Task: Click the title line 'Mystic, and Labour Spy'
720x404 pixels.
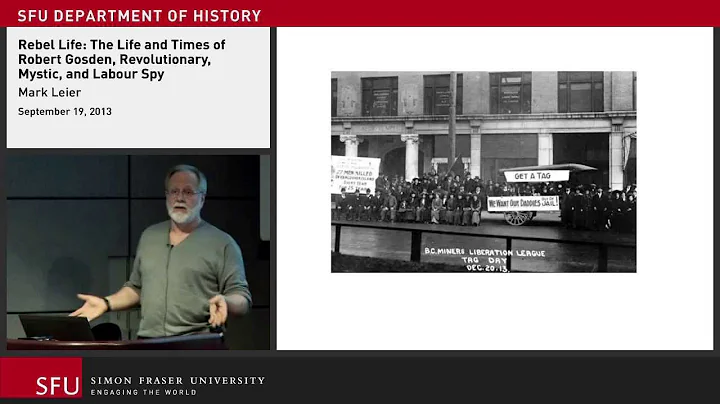Action: [91, 74]
